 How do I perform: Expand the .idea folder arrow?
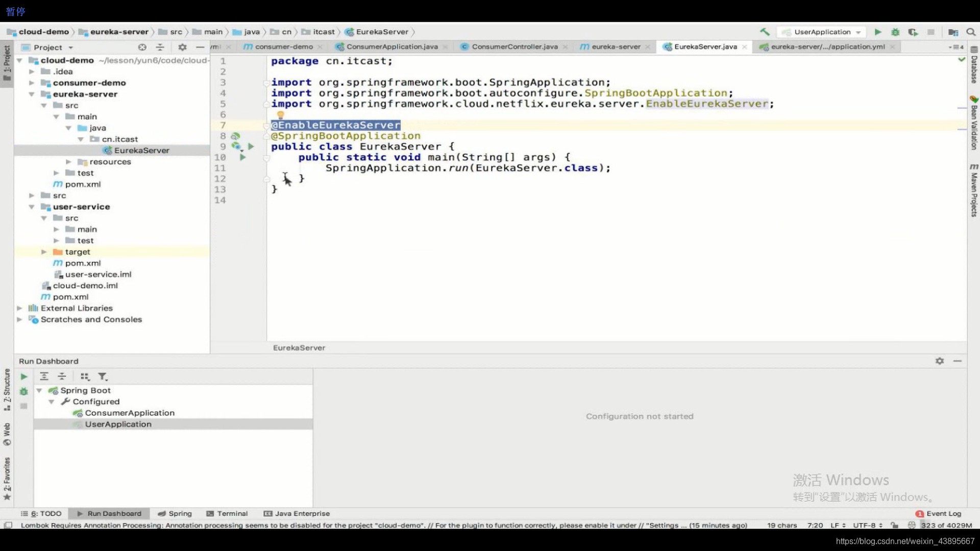tap(32, 71)
